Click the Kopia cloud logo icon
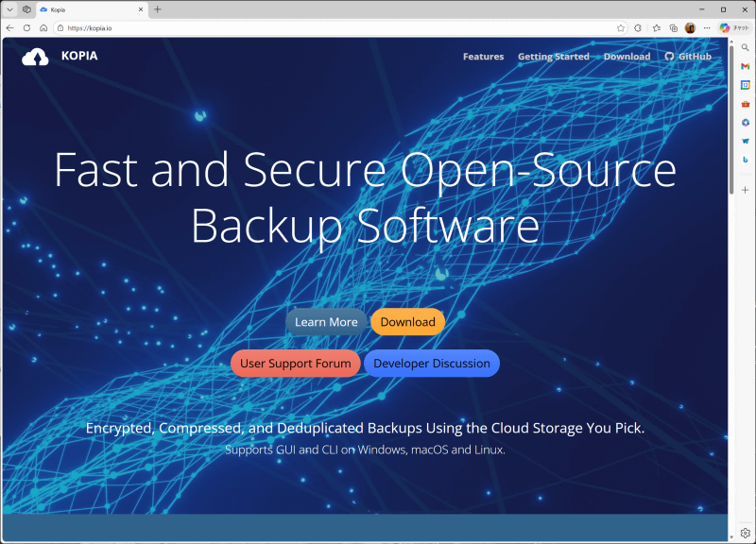This screenshot has height=544, width=756. coord(35,57)
